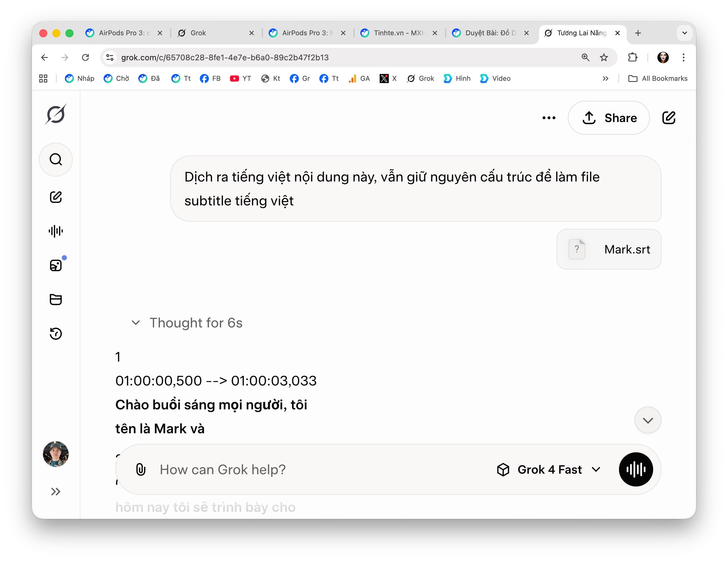Viewport: 728px width, 561px height.
Task: Bookmark this page with the star icon
Action: coord(604,58)
